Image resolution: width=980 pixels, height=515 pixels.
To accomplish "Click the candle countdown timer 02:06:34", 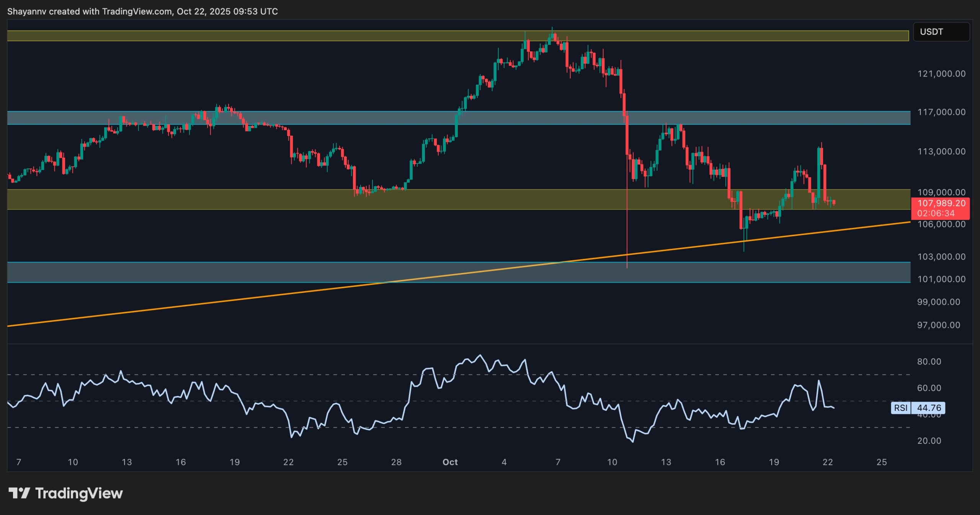I will (x=936, y=213).
